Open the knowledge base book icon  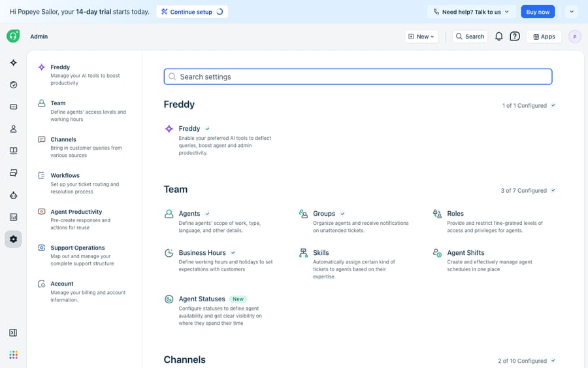14,151
